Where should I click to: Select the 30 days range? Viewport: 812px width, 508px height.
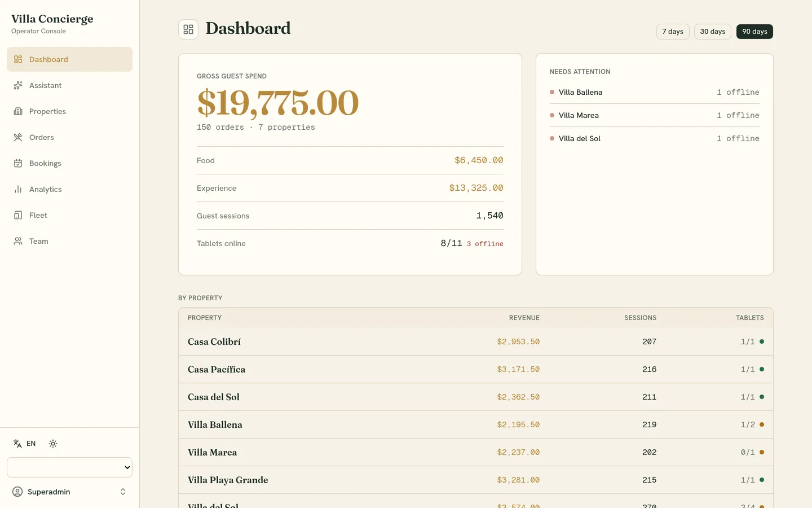(x=713, y=32)
